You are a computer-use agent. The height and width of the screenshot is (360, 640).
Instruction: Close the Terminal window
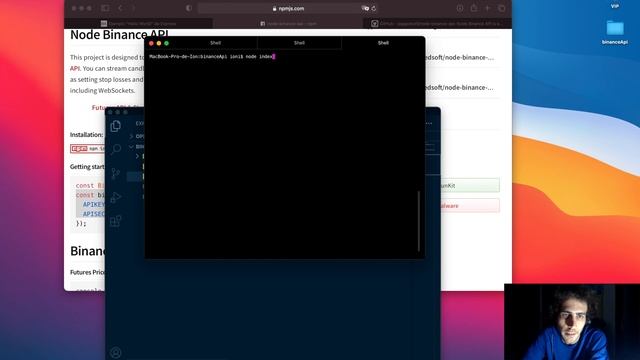tap(151, 43)
